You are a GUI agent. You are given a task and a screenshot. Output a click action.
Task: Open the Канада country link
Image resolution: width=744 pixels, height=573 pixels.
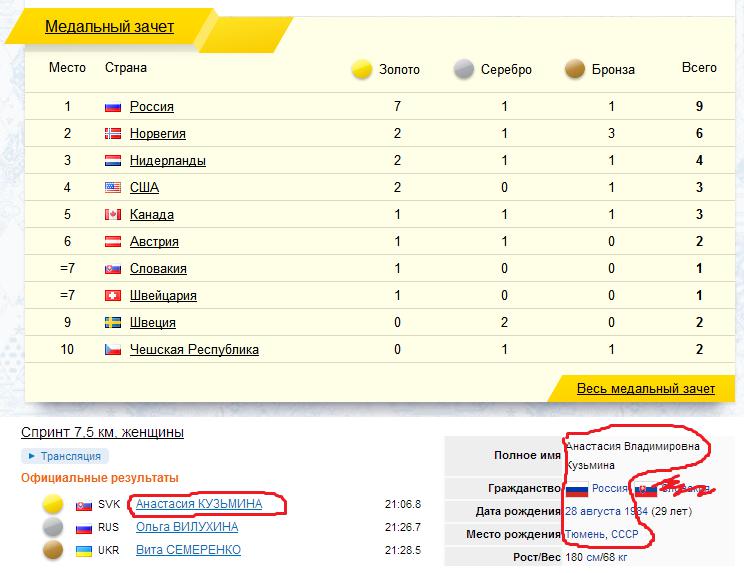pos(152,214)
